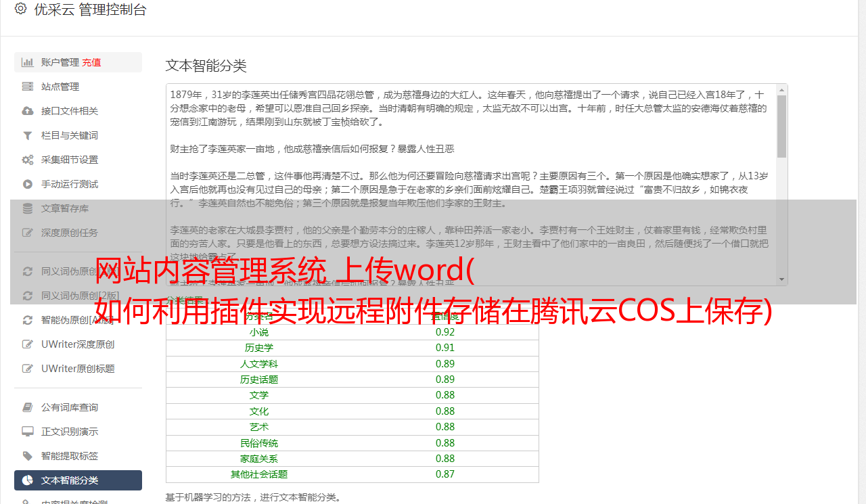Select the 0.87 confidence value

445,474
